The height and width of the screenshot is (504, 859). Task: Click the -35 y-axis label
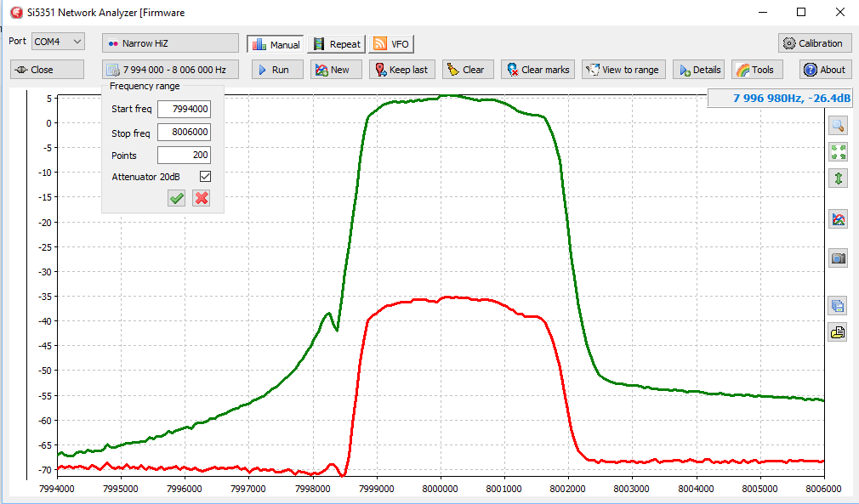[45, 297]
